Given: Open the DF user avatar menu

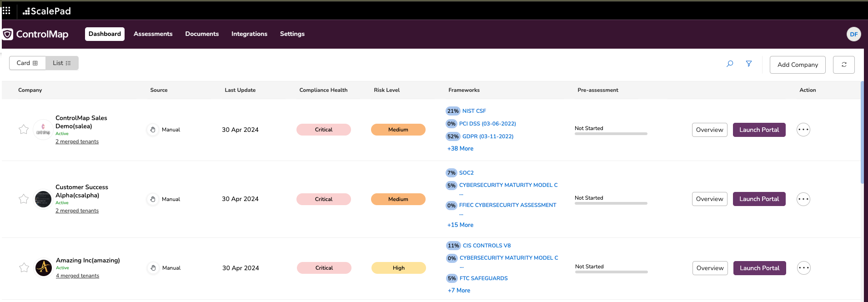Looking at the screenshot, I should click(x=853, y=34).
